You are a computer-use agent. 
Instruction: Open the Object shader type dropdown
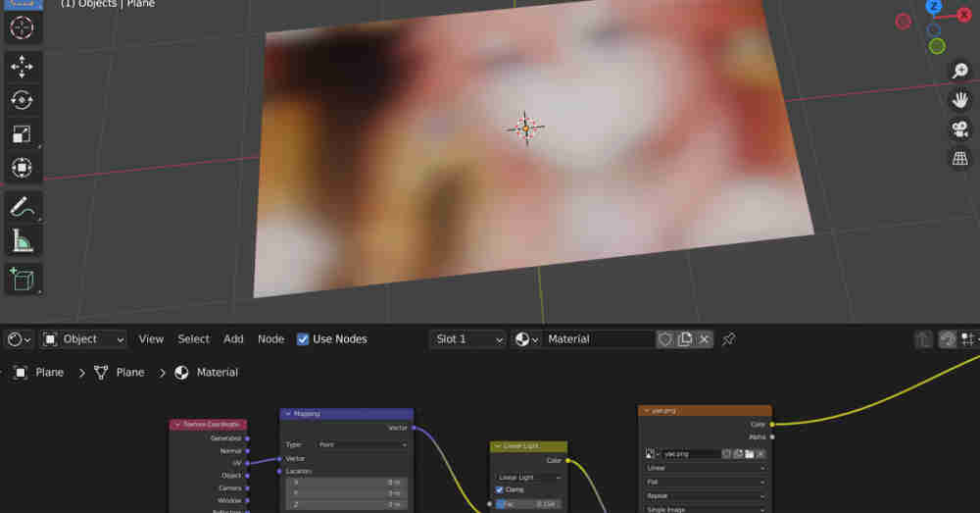(x=84, y=339)
